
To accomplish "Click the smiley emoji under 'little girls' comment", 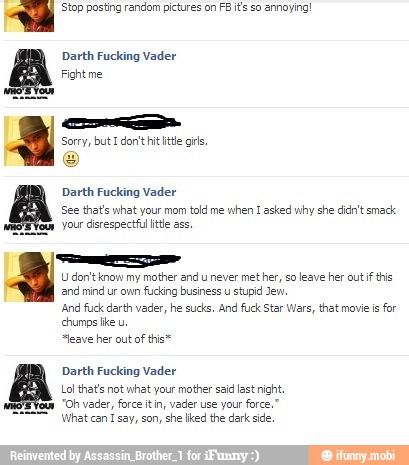I will (71, 159).
